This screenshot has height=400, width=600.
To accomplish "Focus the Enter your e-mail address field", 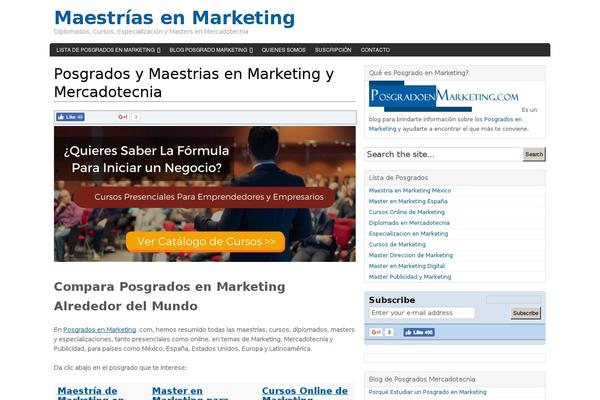I will [422, 313].
